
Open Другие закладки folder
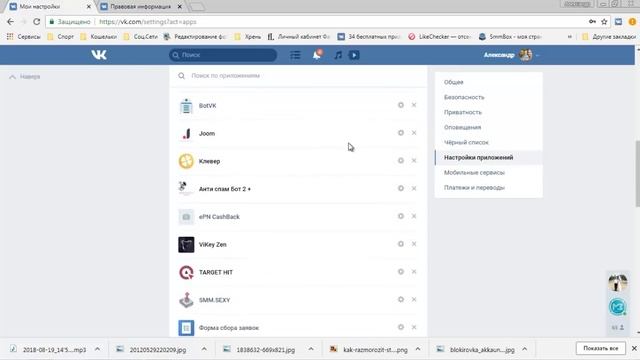point(609,37)
